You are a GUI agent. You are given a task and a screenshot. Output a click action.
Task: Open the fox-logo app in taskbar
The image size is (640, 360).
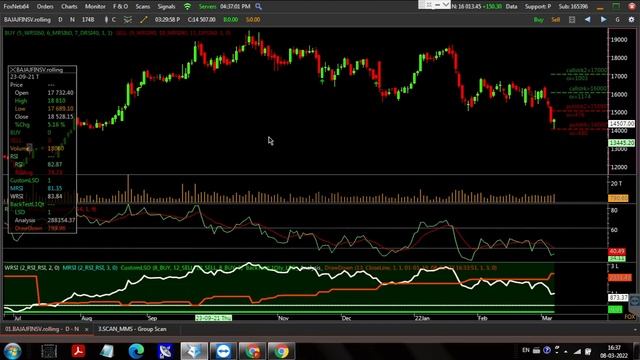(x=194, y=351)
